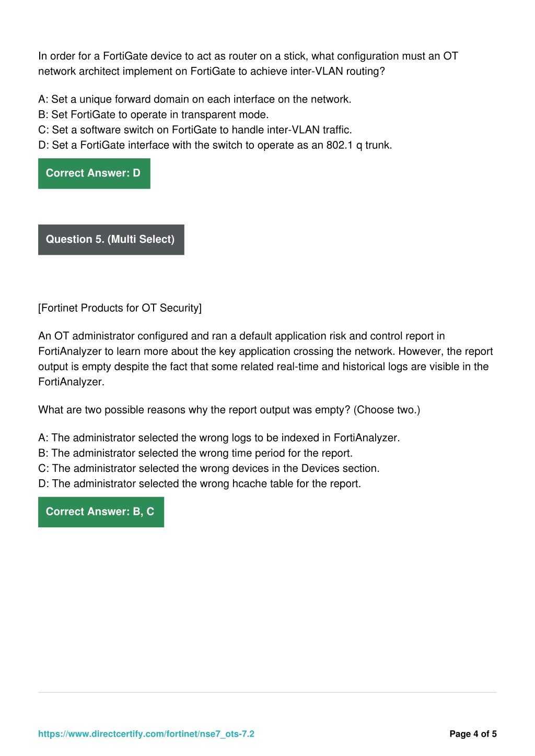Image resolution: width=535 pixels, height=756 pixels.
Task: Choose answer C about wrong devices selected
Action: pos(209,468)
